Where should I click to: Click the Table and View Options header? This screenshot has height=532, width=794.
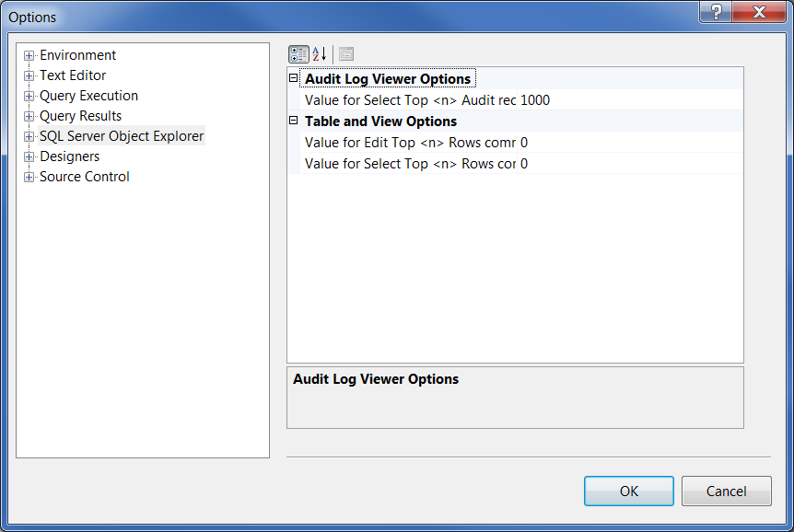pyautogui.click(x=380, y=121)
